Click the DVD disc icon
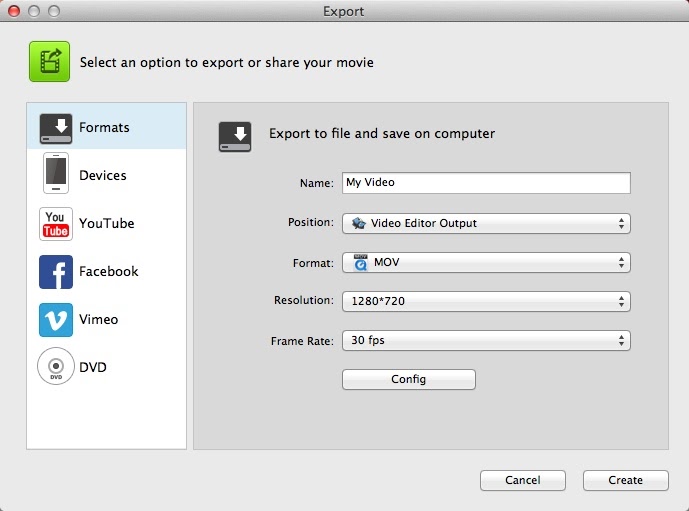 pyautogui.click(x=56, y=366)
